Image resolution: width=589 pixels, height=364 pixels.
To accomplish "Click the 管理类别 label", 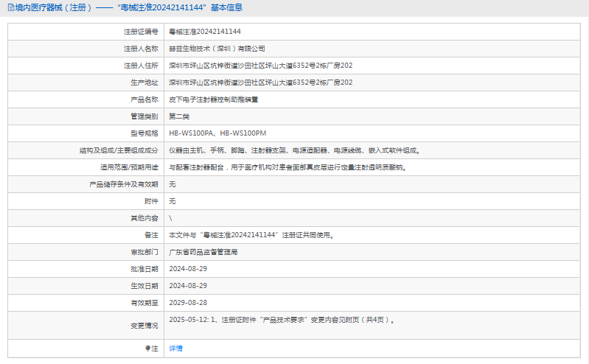I will pyautogui.click(x=144, y=116).
